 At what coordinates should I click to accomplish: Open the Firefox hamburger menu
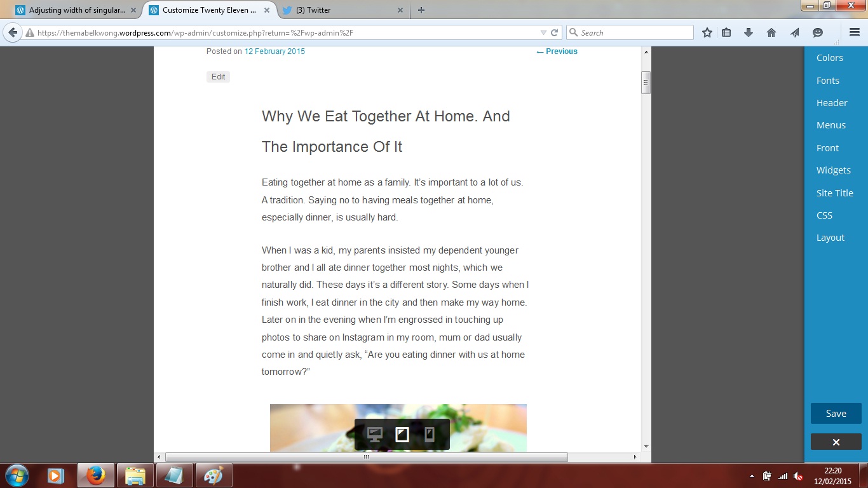click(x=854, y=32)
